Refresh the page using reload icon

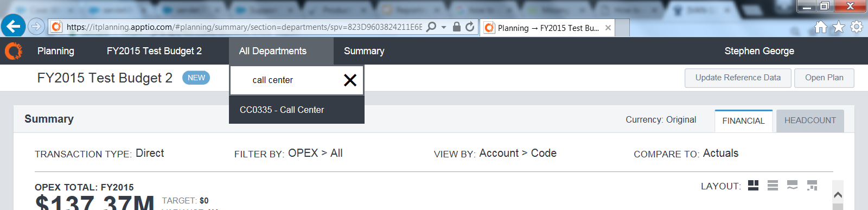tap(470, 27)
